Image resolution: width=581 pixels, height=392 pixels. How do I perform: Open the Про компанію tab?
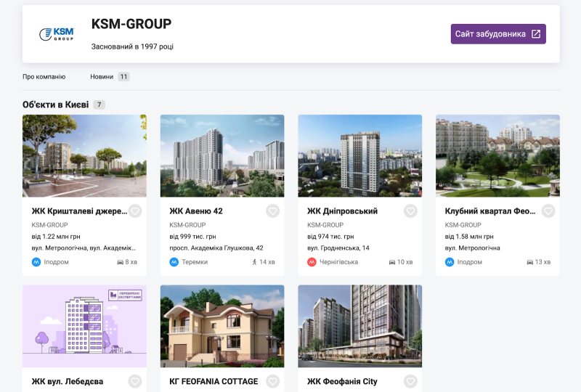(x=44, y=76)
